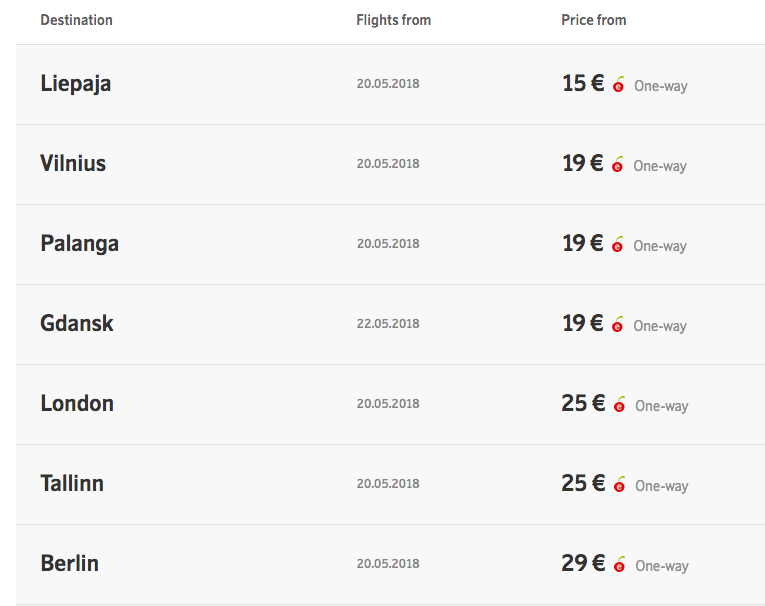Click the cherry icon in Tallinn row

[620, 485]
